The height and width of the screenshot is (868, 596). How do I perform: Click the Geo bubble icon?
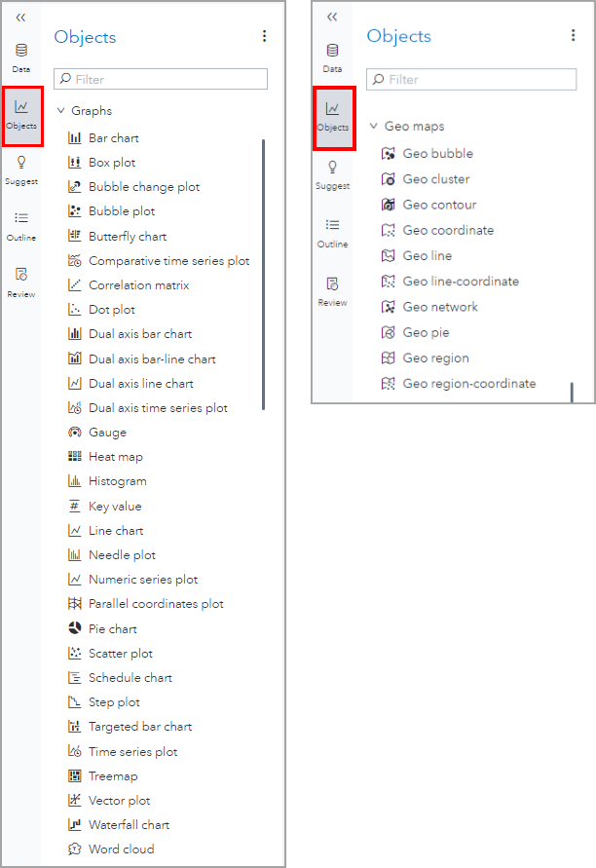(389, 154)
